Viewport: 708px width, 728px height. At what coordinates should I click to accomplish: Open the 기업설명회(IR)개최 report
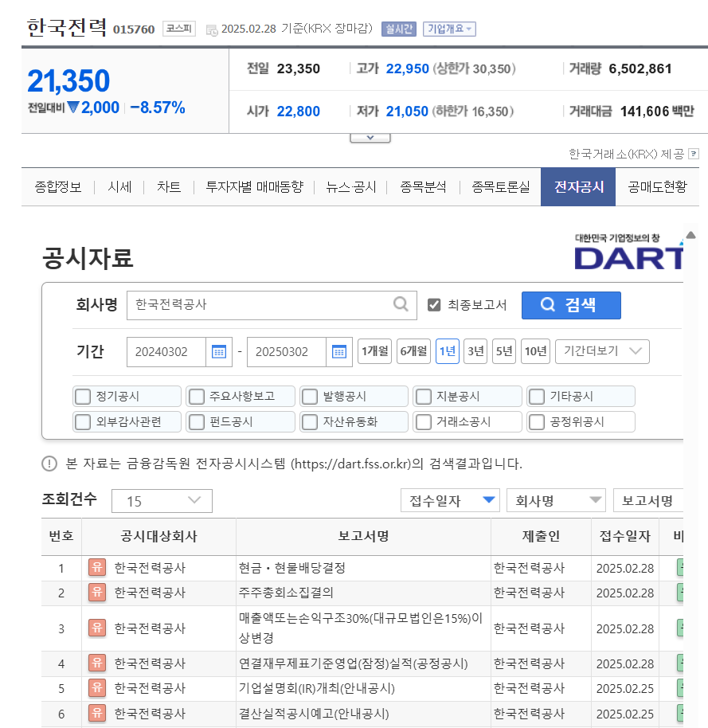317,688
